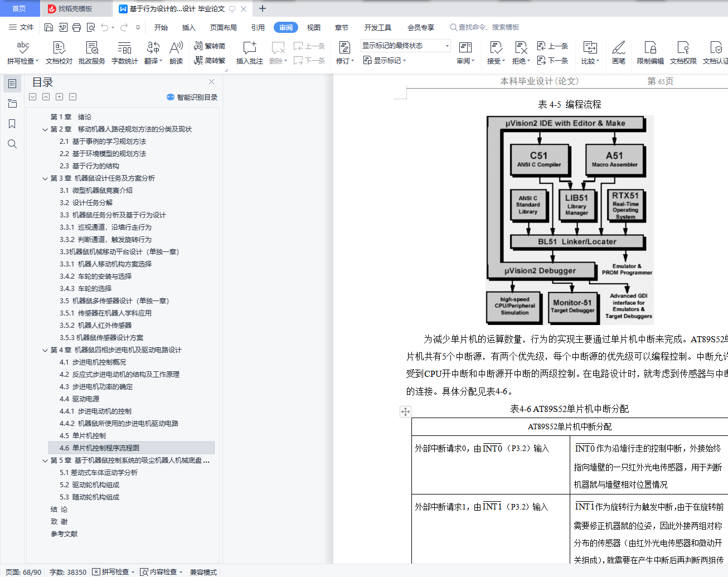
Task: Open the chapter navigation icon in left sidebar
Action: coord(12,104)
